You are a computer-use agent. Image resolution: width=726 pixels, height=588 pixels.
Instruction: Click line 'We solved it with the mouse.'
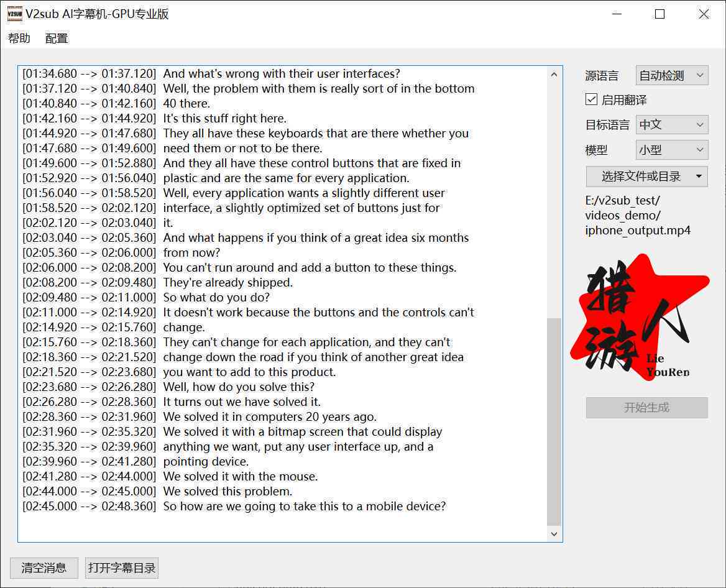[241, 476]
